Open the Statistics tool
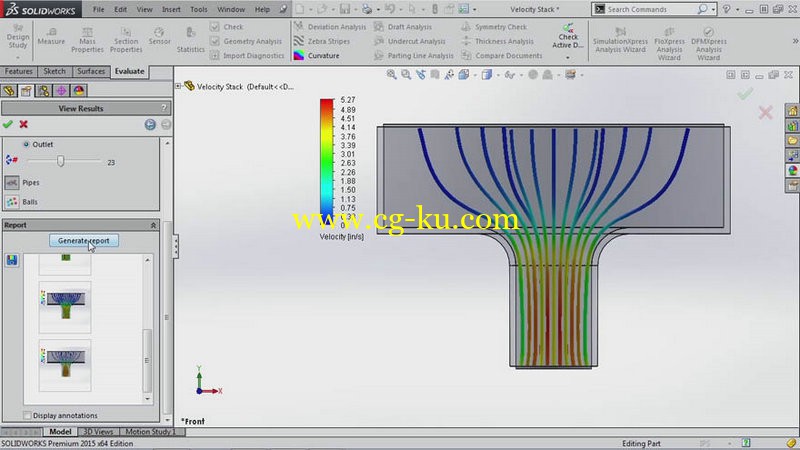 click(190, 40)
